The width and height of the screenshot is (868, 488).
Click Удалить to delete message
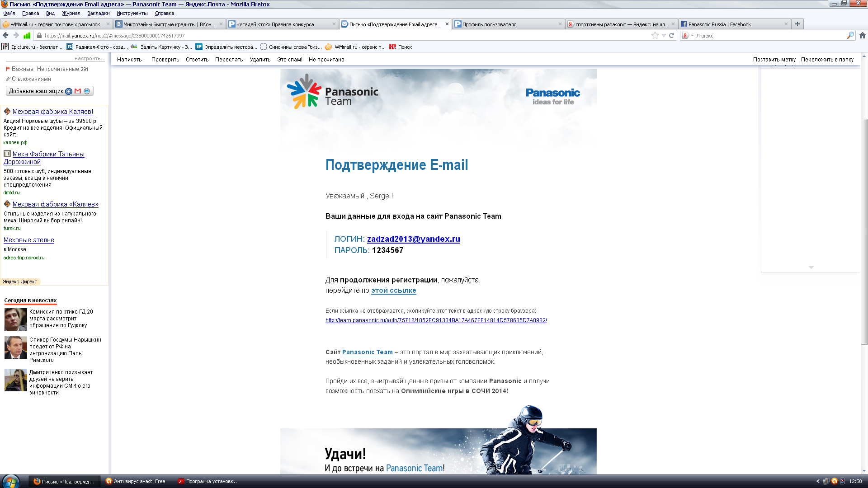260,60
